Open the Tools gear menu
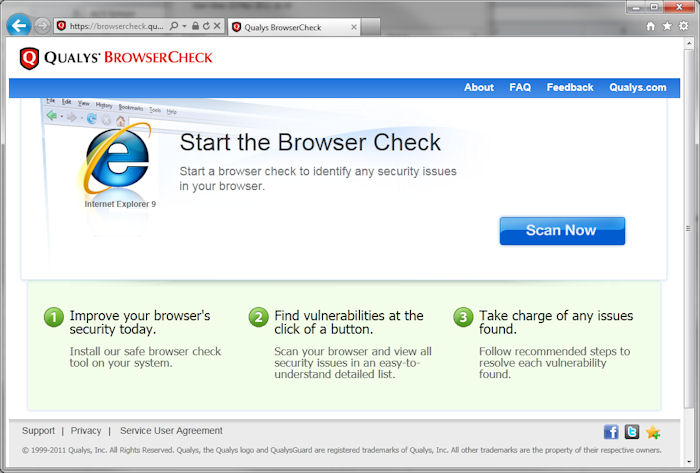700x473 pixels. 683,26
